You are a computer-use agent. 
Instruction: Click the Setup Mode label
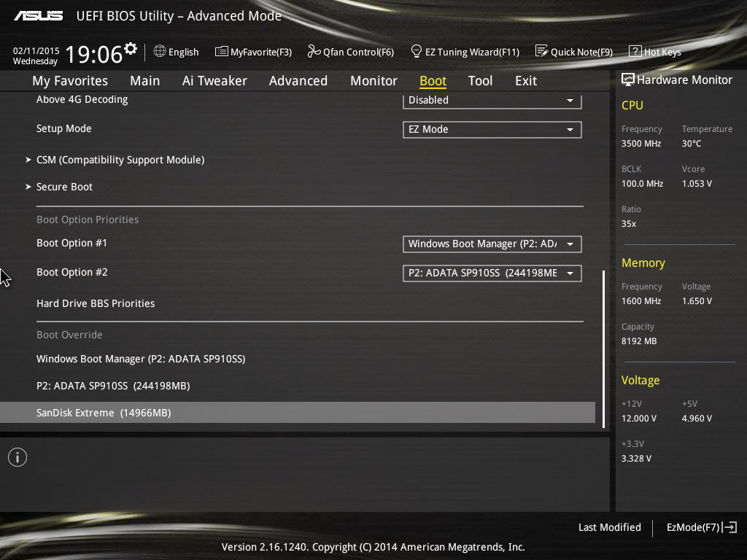click(64, 128)
